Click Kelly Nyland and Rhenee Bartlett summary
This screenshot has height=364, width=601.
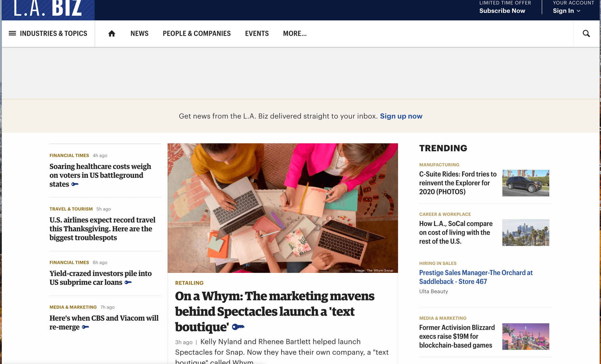coord(282,351)
